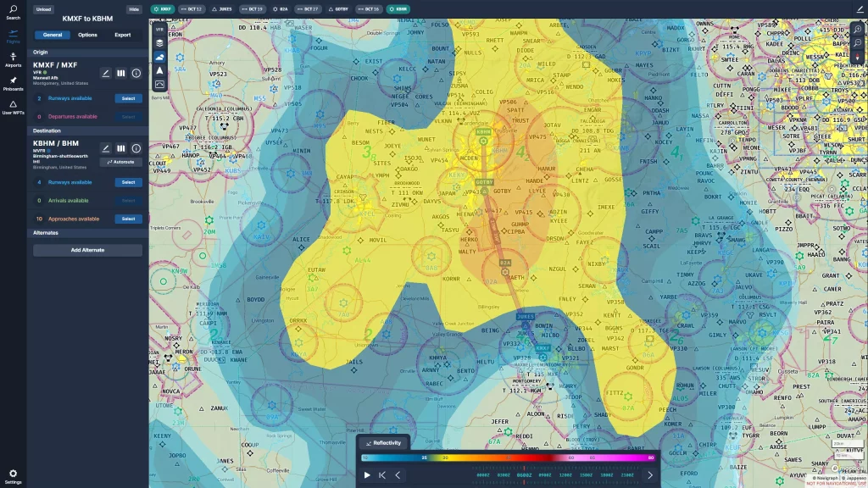The image size is (868, 488).
Task: Step back one weather frame
Action: pyautogui.click(x=398, y=474)
